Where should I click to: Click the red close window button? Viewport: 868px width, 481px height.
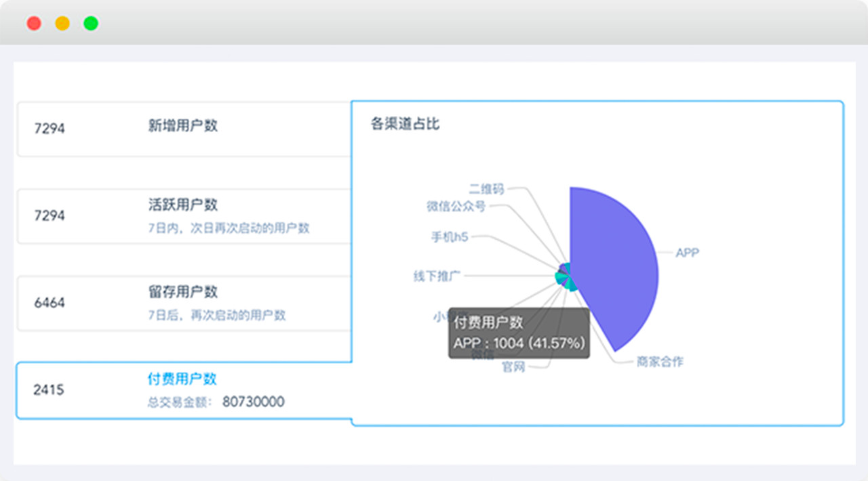34,24
